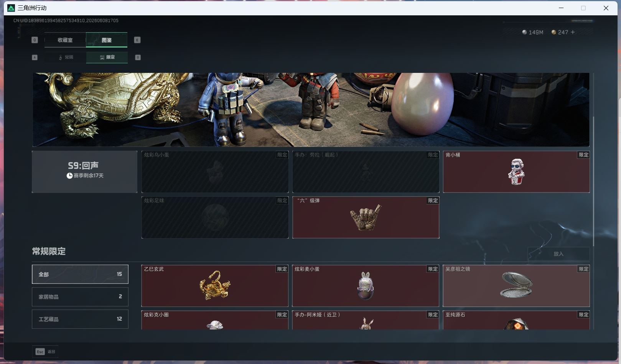Switch to the 常规 sub-tab
Viewport: 621px width, 364px height.
(x=66, y=57)
